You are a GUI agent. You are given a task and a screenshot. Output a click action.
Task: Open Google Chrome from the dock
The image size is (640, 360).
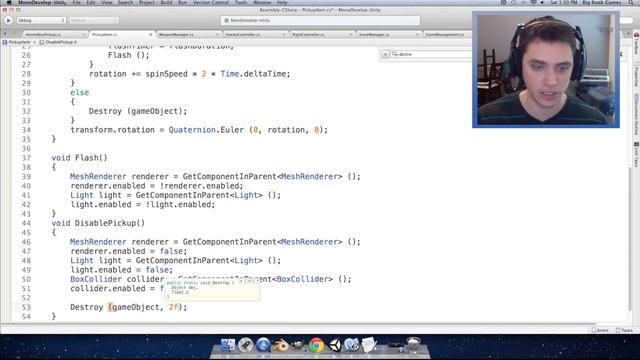(x=316, y=345)
